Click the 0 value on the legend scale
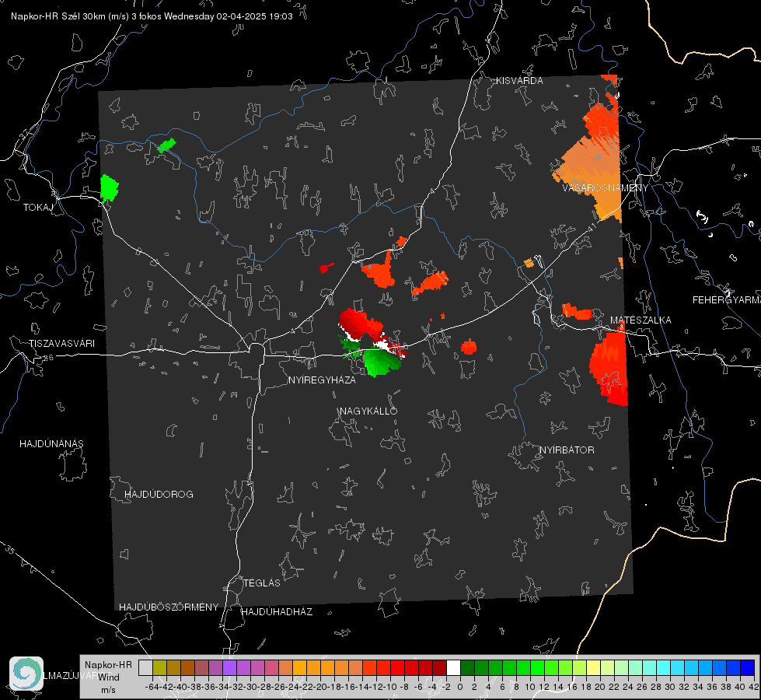 460,687
